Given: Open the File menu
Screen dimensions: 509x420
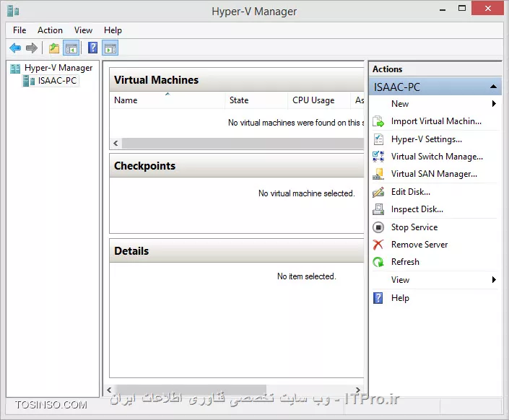Looking at the screenshot, I should pyautogui.click(x=19, y=30).
